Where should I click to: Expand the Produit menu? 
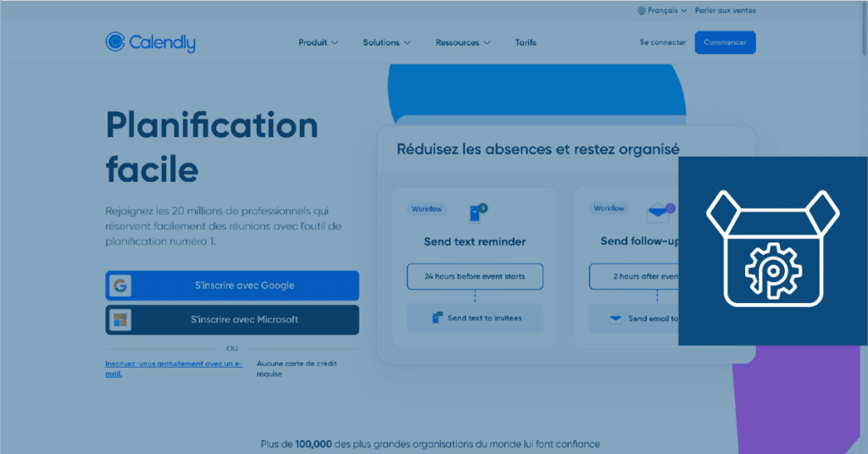pos(319,42)
